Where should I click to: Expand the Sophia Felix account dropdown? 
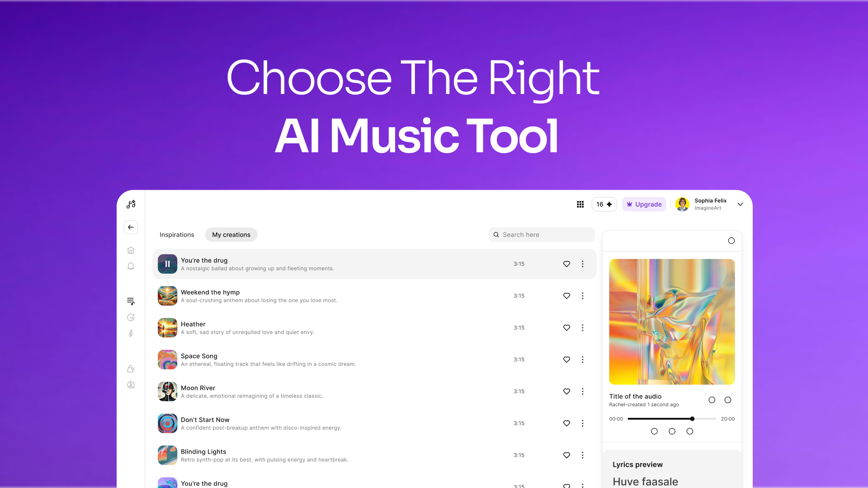pyautogui.click(x=741, y=204)
